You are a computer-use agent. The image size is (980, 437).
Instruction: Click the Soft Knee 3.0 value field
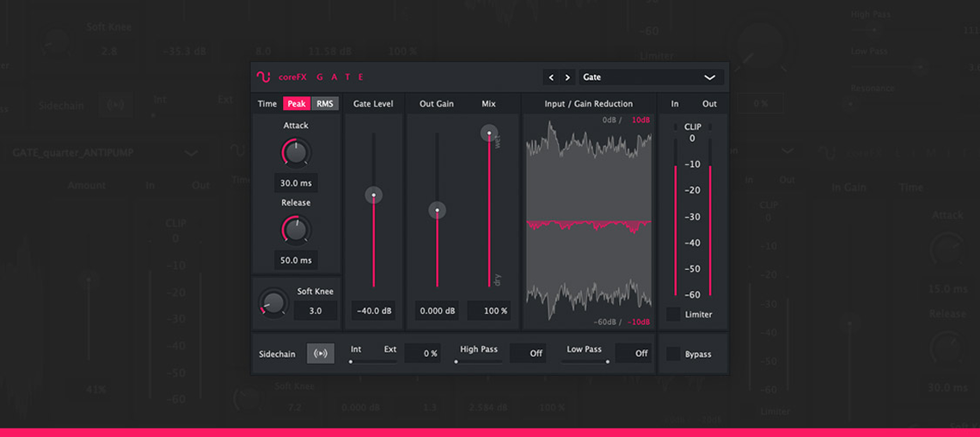tap(315, 311)
